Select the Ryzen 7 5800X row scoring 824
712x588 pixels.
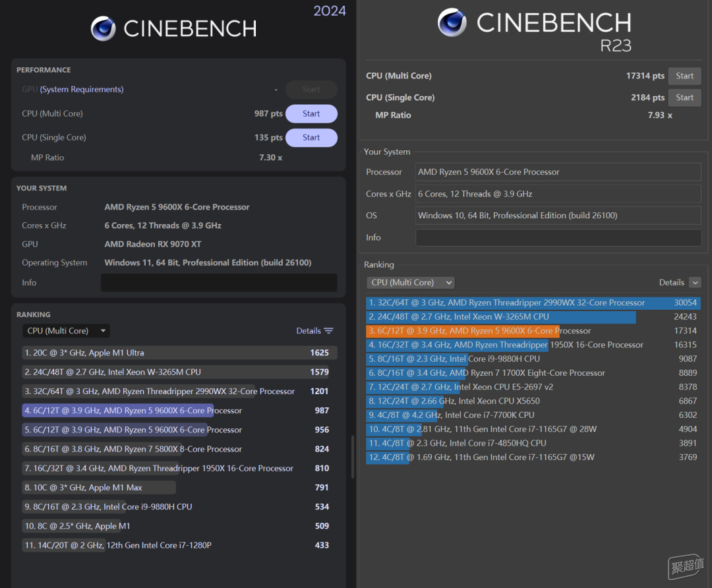tap(179, 449)
